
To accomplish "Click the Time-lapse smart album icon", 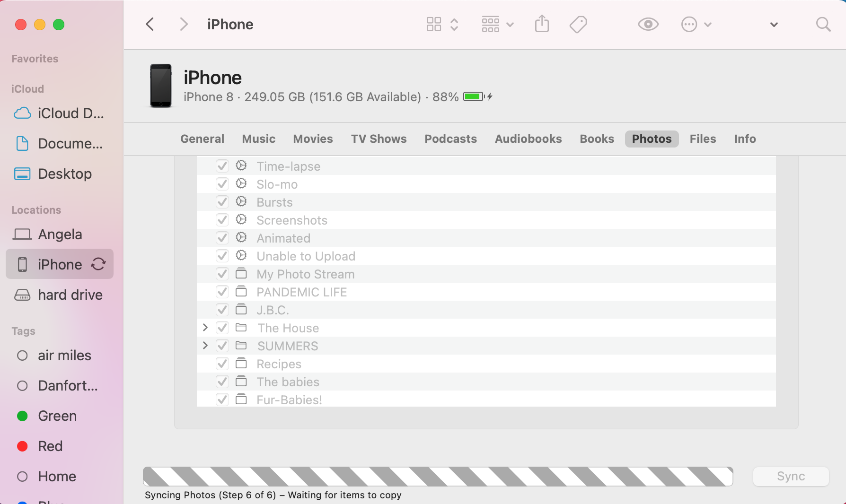I will pyautogui.click(x=241, y=165).
